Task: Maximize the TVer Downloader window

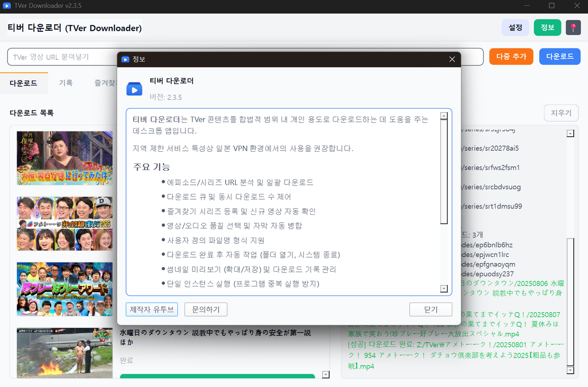Action: click(551, 6)
